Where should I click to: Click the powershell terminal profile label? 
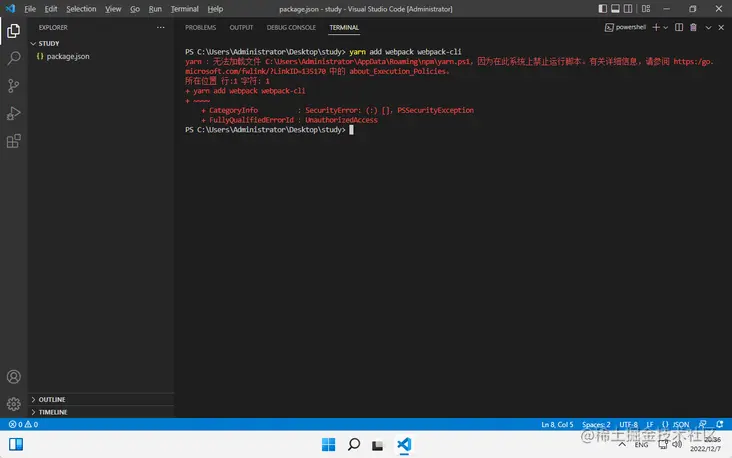[626, 28]
